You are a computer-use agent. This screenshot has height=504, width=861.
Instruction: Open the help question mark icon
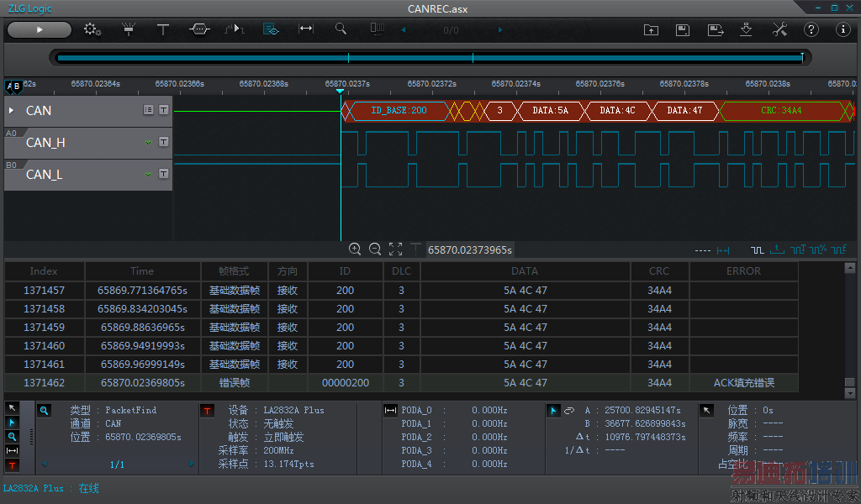811,30
